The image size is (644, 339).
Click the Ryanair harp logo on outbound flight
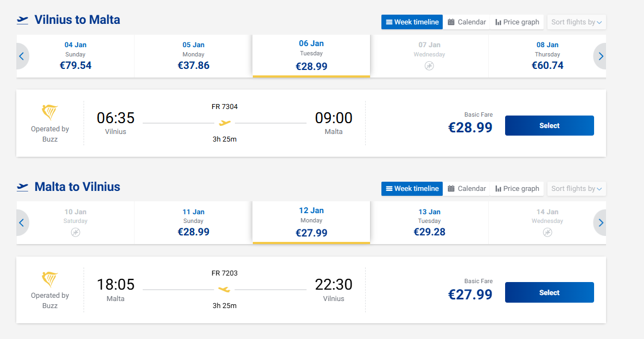coord(50,113)
